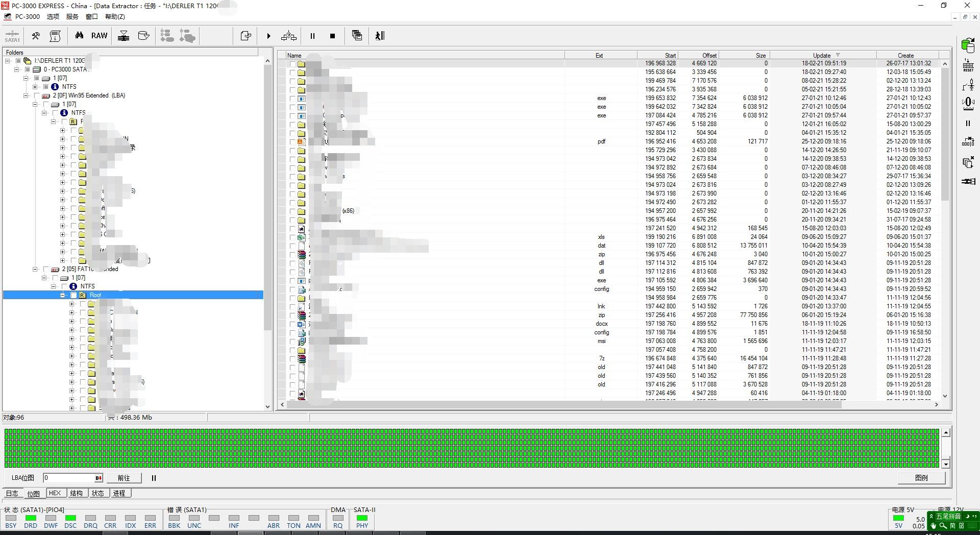Click the 图例 legend button
Viewport: 980px width, 535px height.
(x=921, y=478)
